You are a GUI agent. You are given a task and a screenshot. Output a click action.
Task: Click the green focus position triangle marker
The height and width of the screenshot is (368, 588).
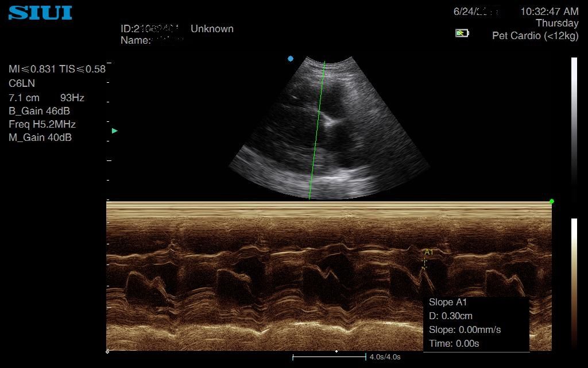(x=115, y=131)
